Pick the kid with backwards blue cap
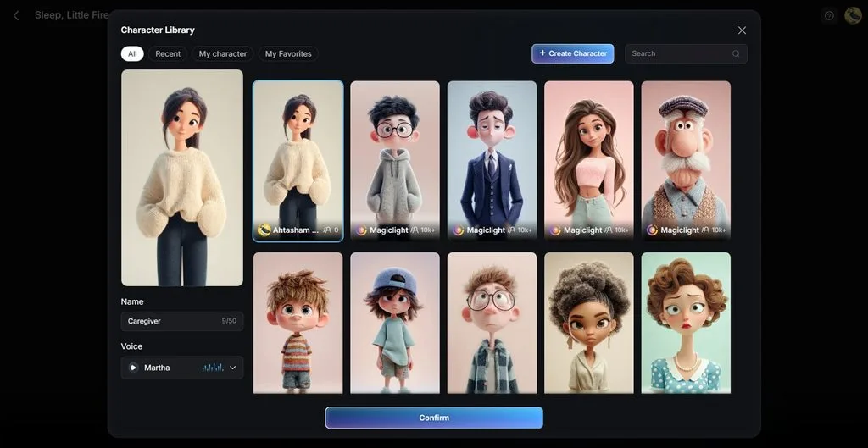Viewport: 868px width, 448px height. (395, 323)
